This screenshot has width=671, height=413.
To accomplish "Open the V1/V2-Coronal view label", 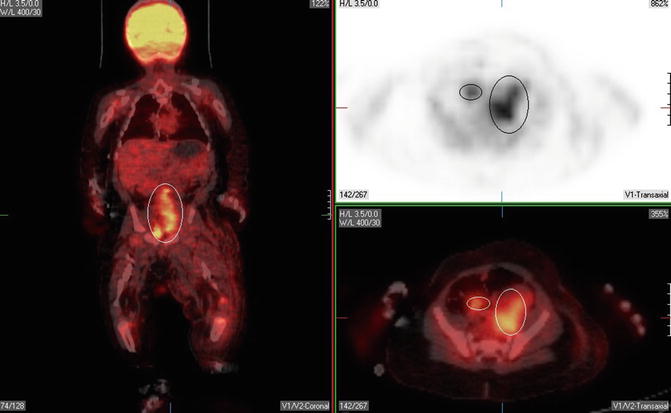I will click(x=304, y=407).
